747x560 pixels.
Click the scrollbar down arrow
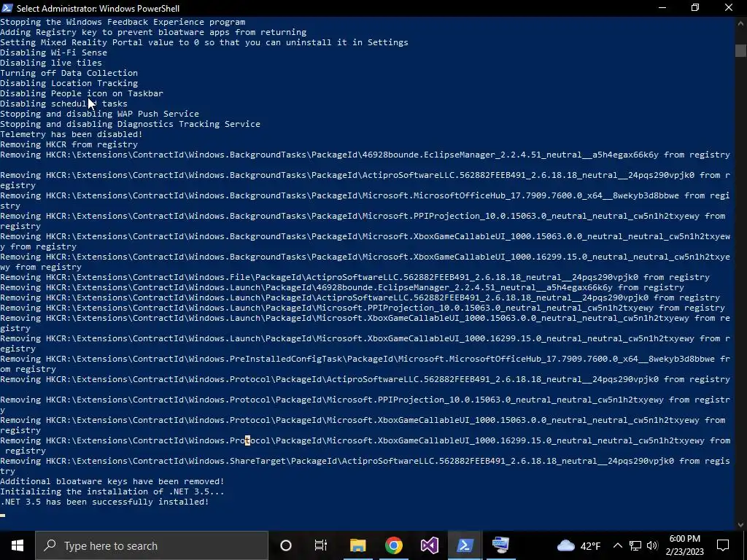pyautogui.click(x=740, y=525)
